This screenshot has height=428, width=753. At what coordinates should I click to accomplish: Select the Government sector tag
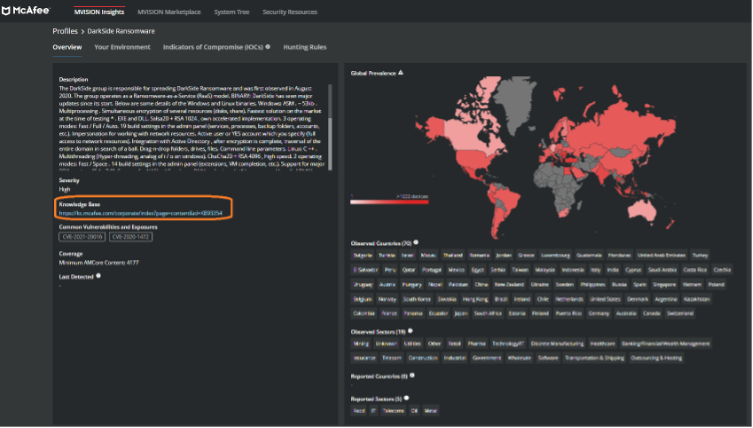pos(486,358)
